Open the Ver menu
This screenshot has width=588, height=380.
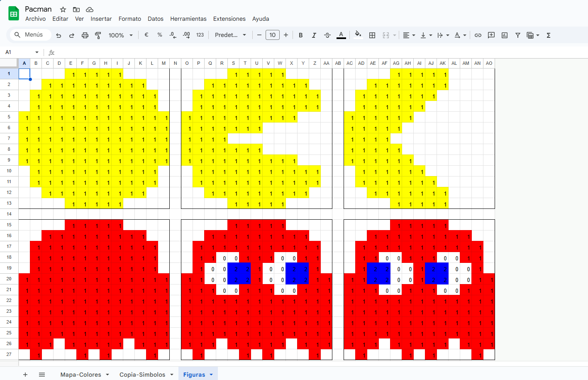coord(79,19)
